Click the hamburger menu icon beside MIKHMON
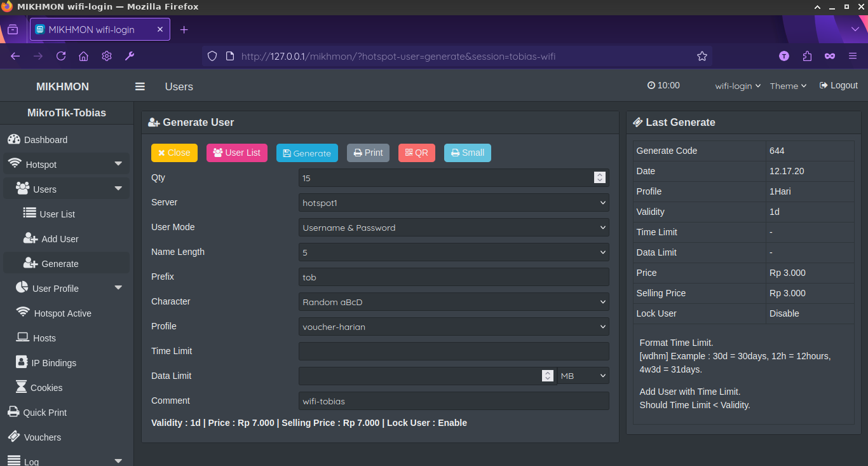Viewport: 868px width, 466px height. pos(140,86)
